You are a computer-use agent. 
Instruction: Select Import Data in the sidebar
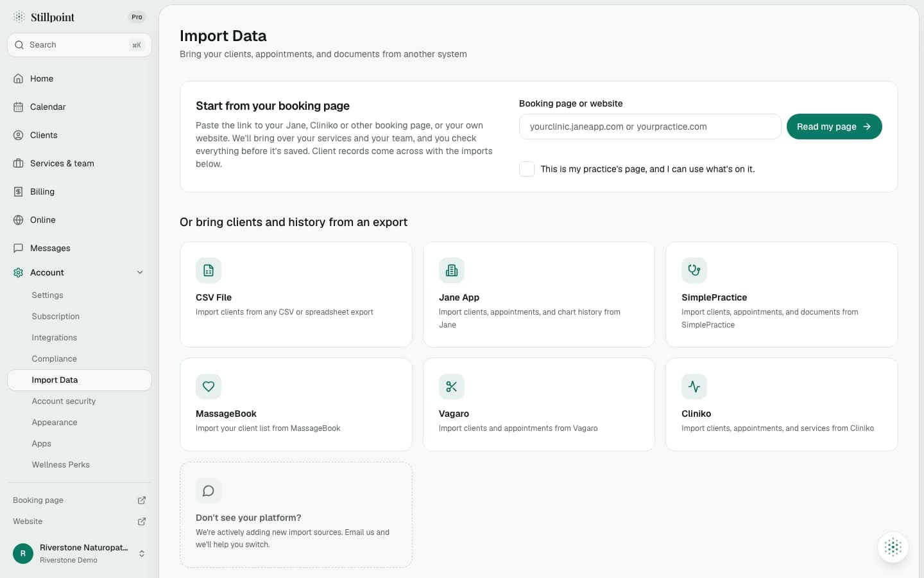pos(80,380)
